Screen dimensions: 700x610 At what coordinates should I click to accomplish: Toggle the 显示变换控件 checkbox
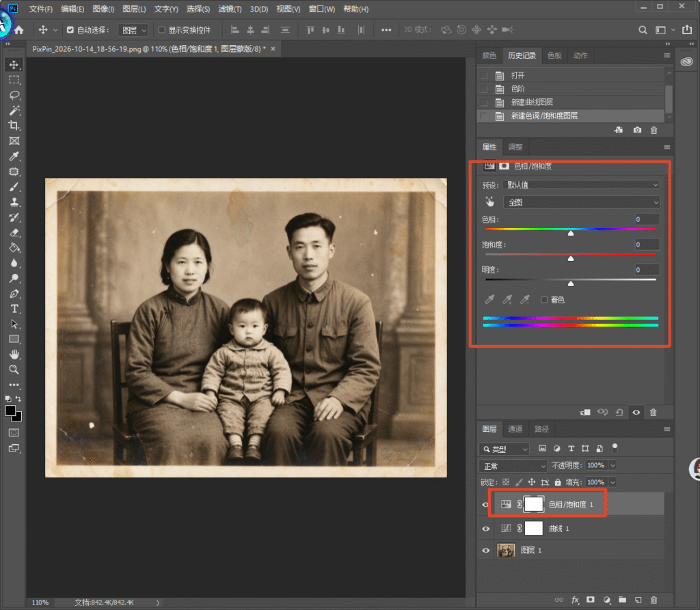161,30
